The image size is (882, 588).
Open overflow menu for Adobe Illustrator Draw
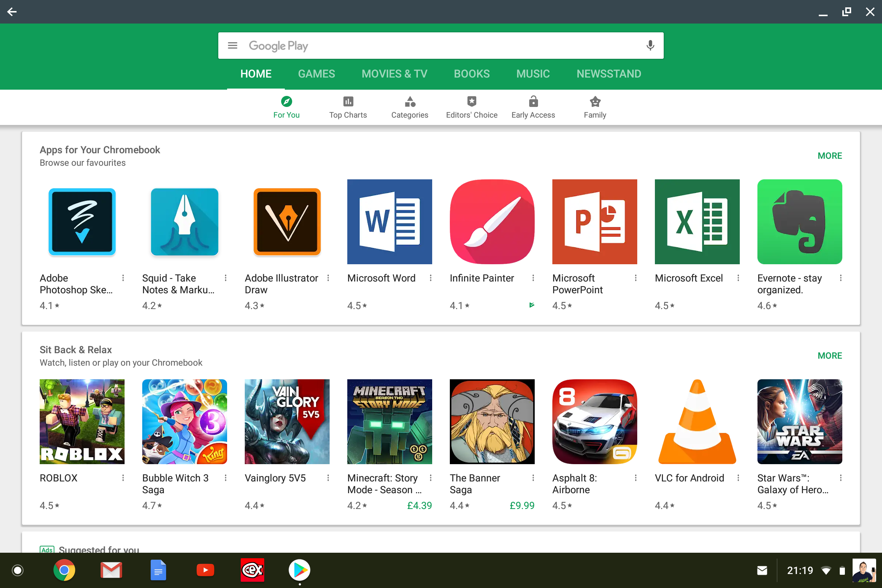[x=328, y=278]
